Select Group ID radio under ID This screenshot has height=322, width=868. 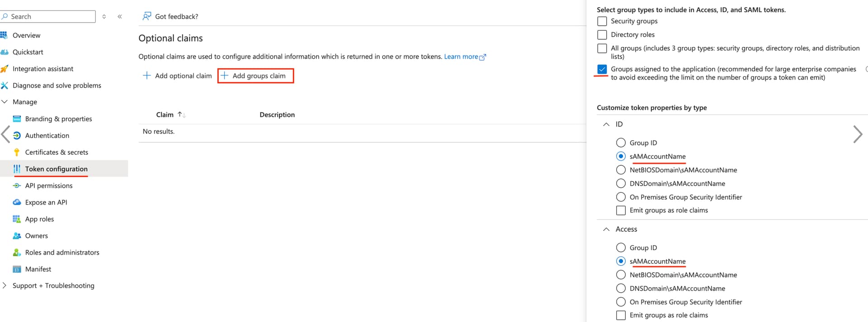[621, 143]
